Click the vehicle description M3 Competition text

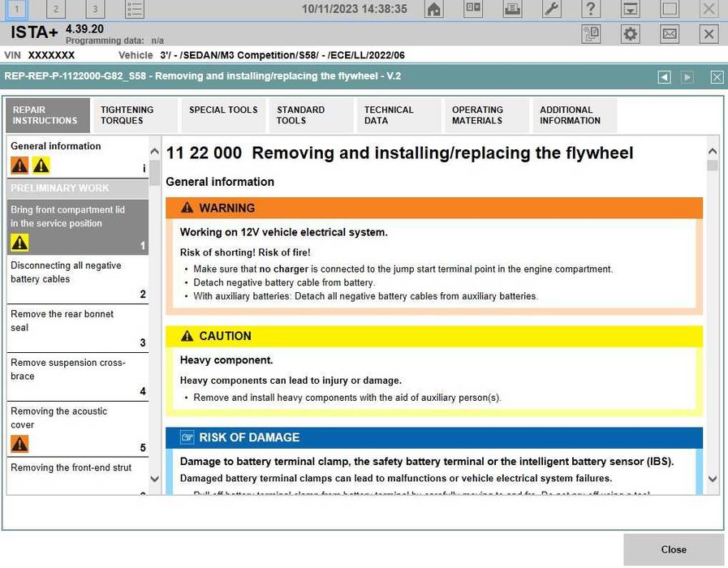[x=282, y=55]
